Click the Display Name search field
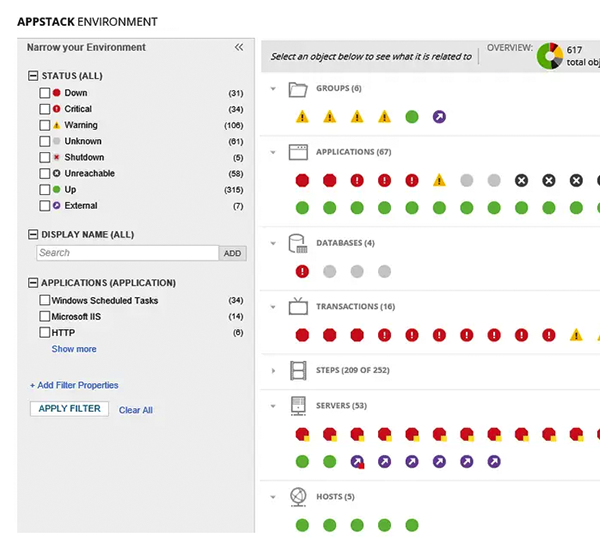This screenshot has width=600, height=550. [127, 253]
